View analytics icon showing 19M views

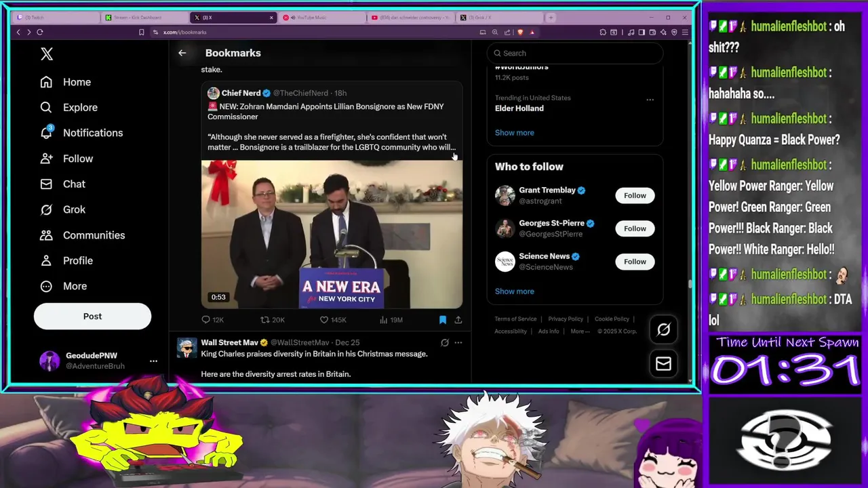point(383,320)
